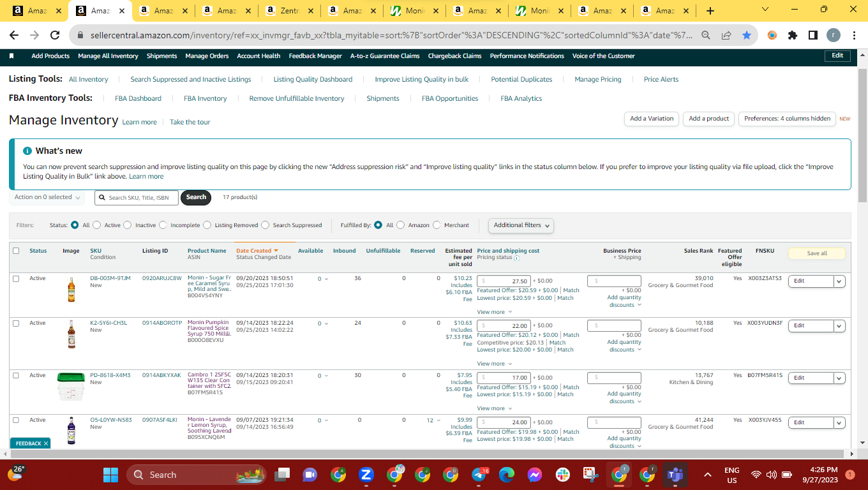868x490 pixels.
Task: Open Microsoft Teams from the taskbar
Action: (675, 475)
